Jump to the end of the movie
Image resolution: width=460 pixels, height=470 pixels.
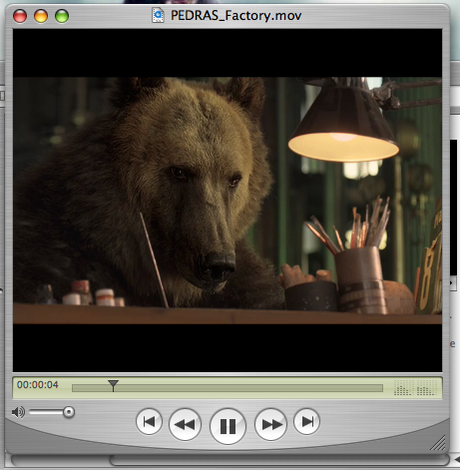[307, 422]
